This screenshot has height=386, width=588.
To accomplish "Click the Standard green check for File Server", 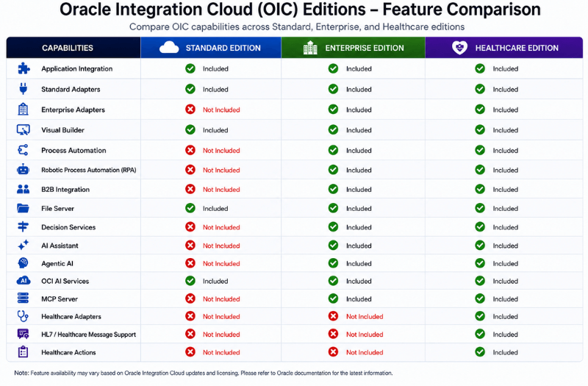I will point(190,208).
